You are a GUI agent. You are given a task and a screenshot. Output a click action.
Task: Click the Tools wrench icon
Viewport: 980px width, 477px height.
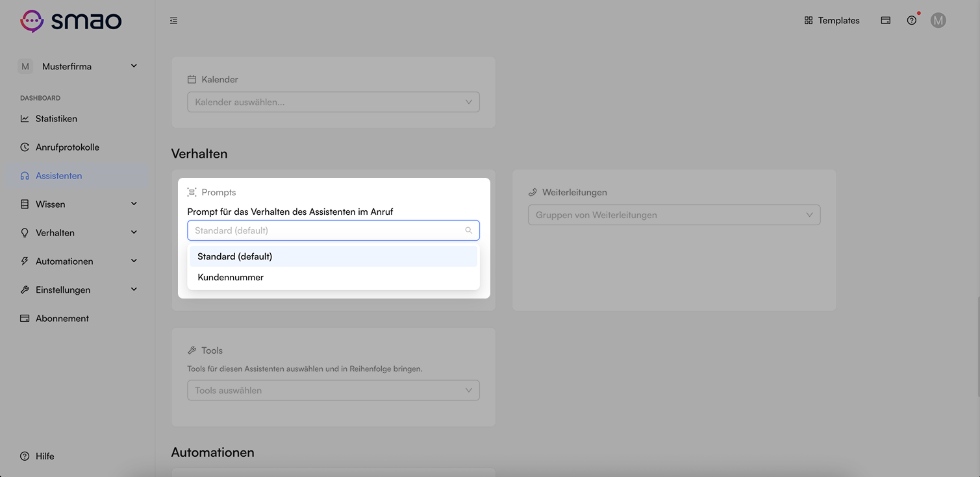(192, 350)
